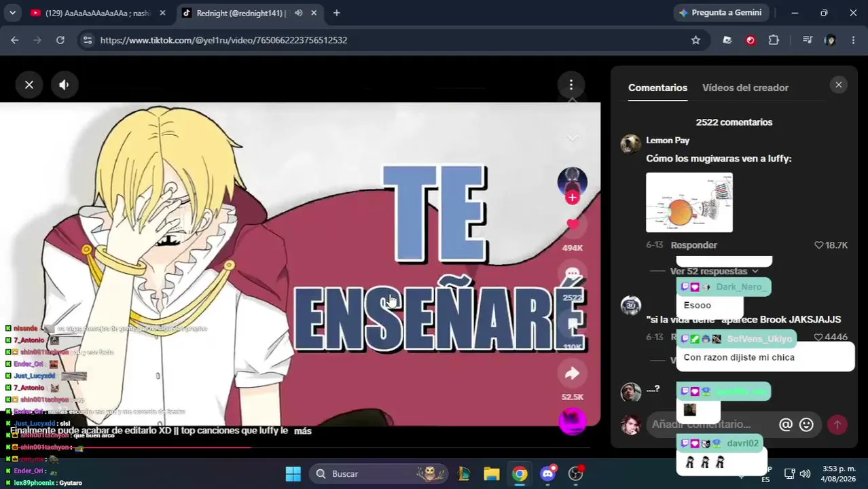Like the video with the heart icon
Viewport: 868px width, 489px height.
coord(573,225)
